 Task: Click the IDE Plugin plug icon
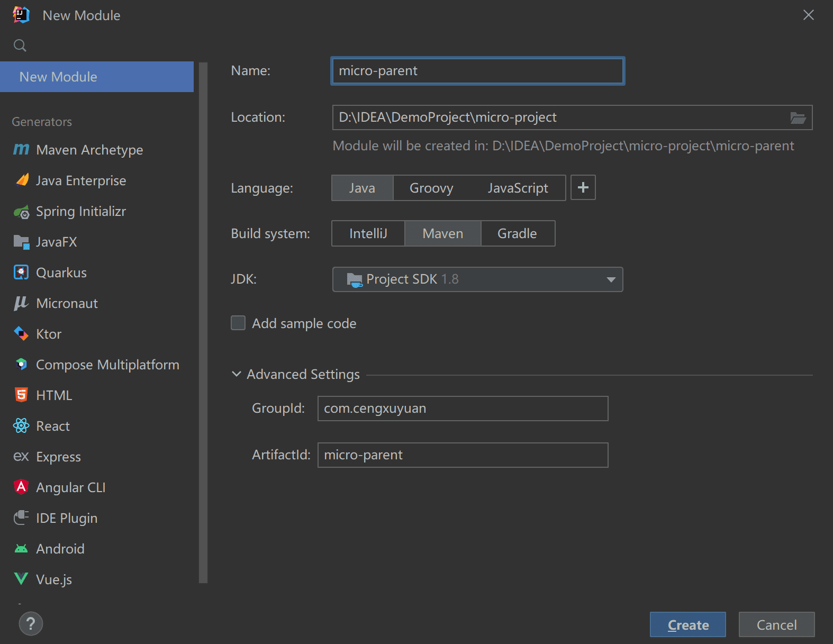21,518
